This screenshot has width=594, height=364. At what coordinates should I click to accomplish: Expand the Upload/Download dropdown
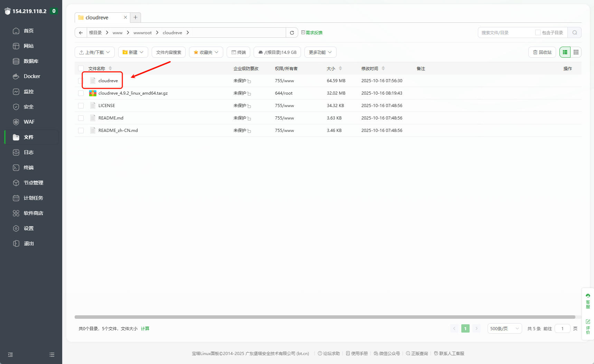(95, 52)
